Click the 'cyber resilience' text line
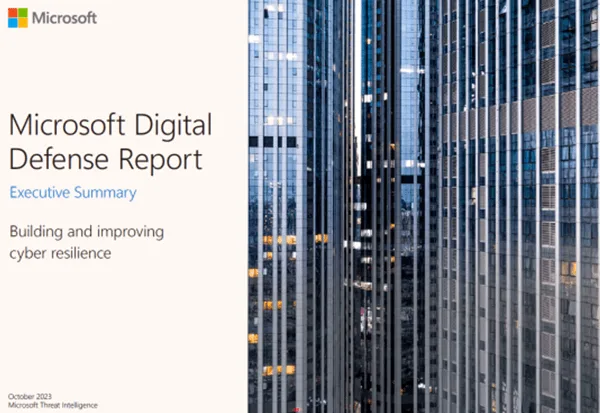600x413 pixels. pos(59,252)
